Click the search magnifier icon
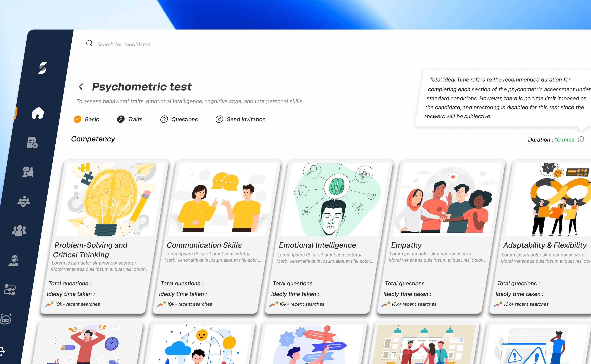 89,43
